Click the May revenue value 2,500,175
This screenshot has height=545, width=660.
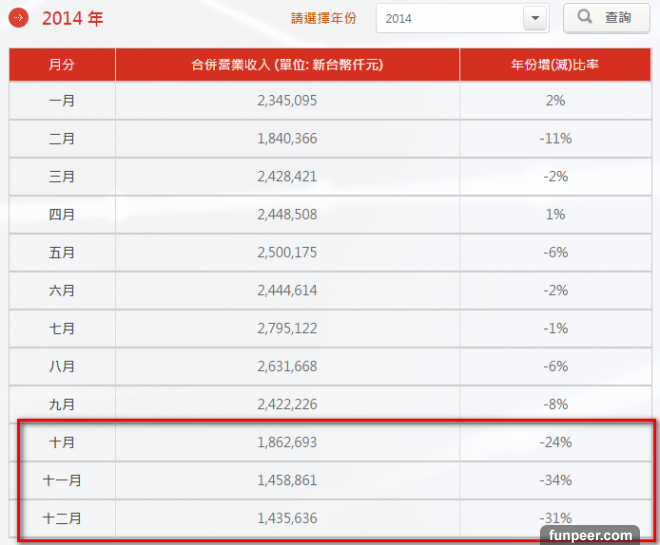287,253
